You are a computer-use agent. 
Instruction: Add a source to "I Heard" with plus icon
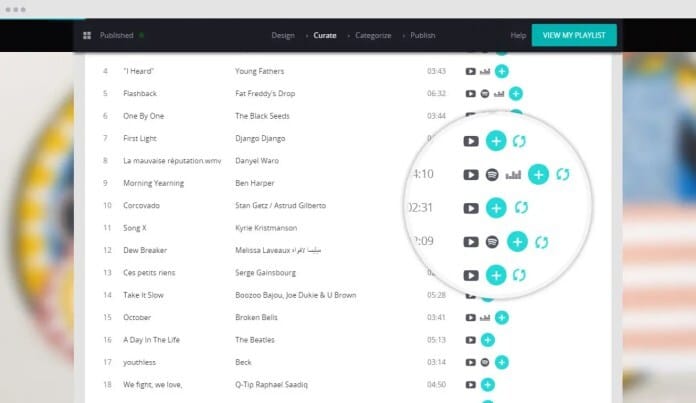point(502,71)
